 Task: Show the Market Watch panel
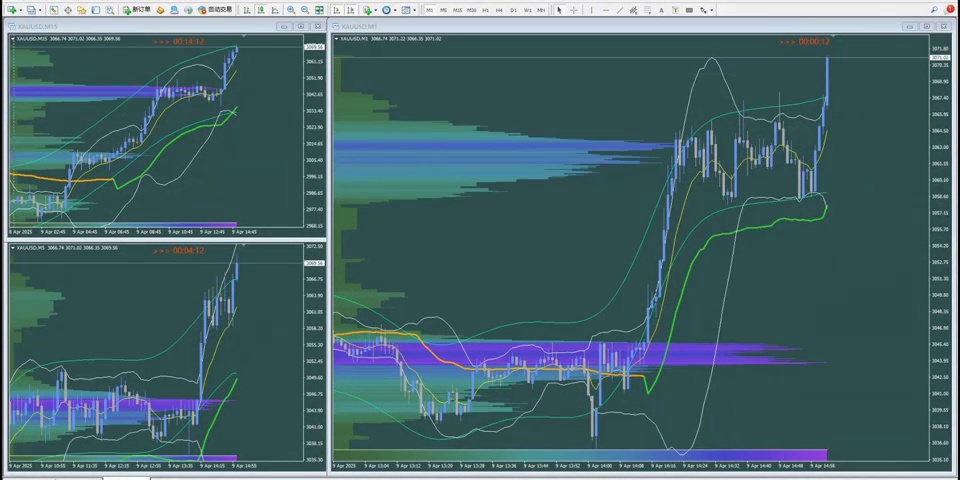[54, 10]
